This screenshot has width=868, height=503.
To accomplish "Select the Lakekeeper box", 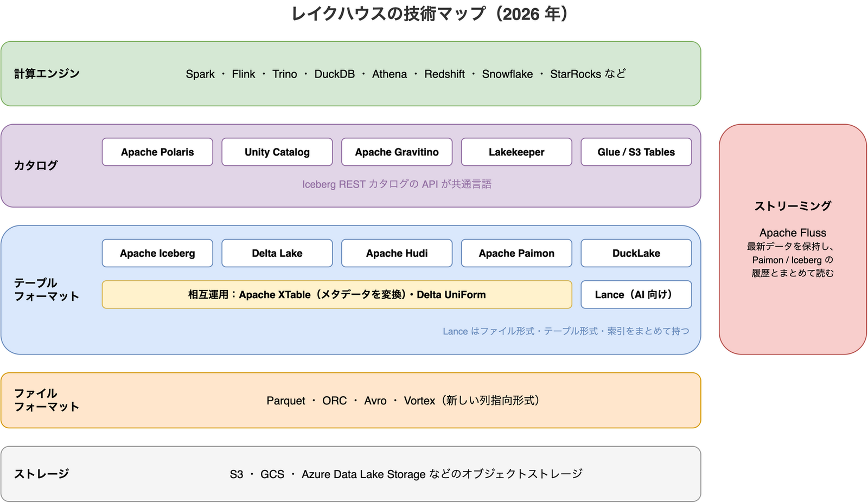I will 516,152.
